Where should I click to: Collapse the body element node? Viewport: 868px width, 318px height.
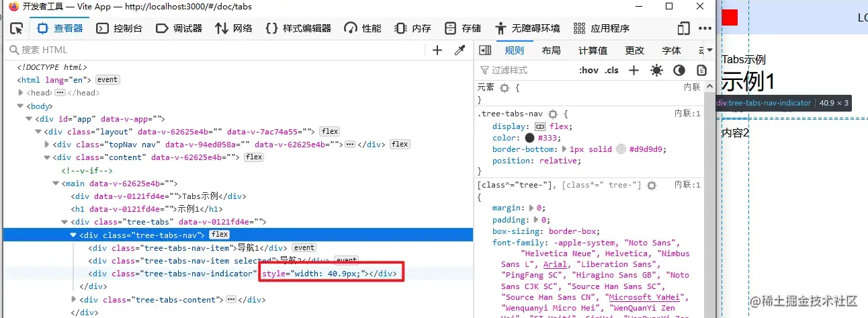pos(21,106)
